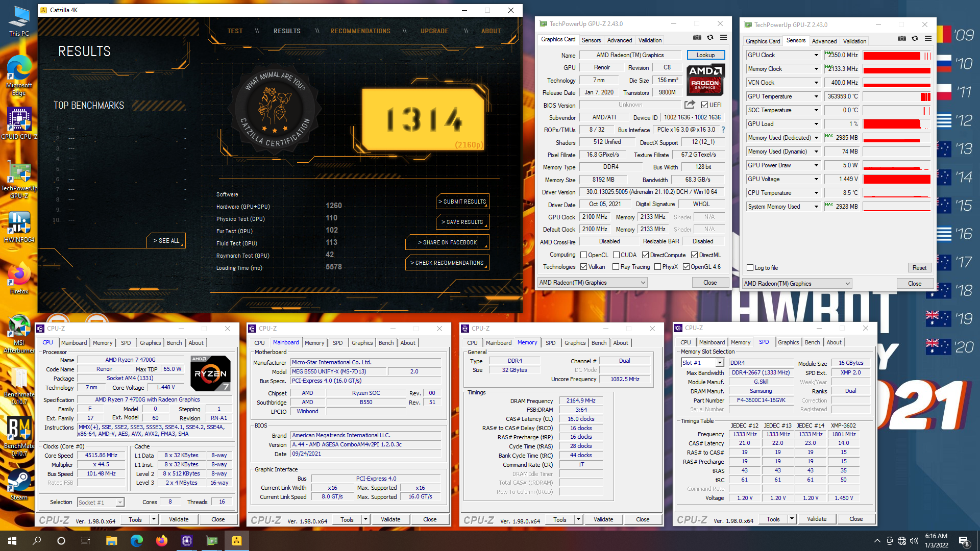Toggle the UEFI checkbox in GPU-Z
The width and height of the screenshot is (980, 551).
click(704, 105)
